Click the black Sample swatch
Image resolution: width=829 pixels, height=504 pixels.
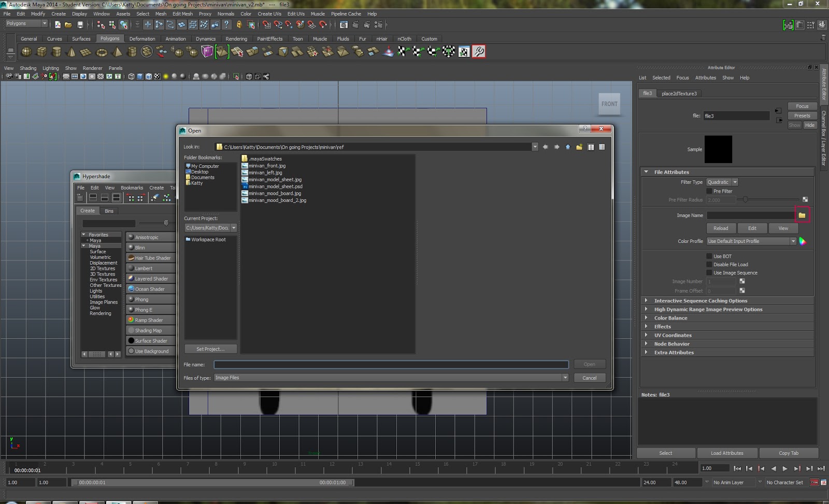point(718,149)
